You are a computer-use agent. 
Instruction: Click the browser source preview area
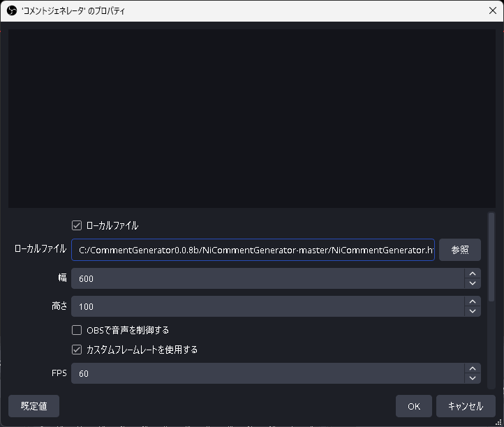[252, 119]
